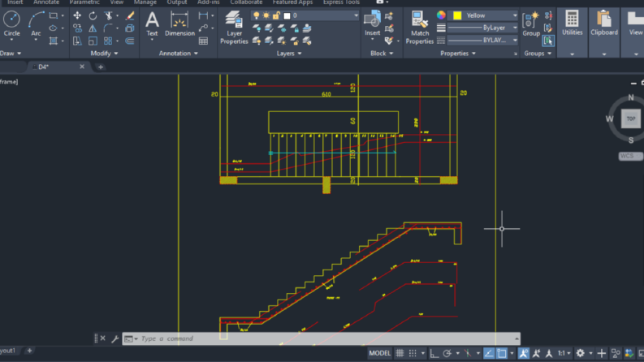Open annotation scale 1:1 dropdown

[564, 353]
